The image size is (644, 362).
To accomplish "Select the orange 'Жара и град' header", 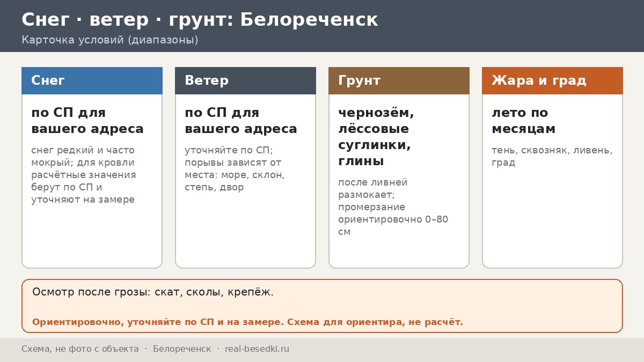I will pyautogui.click(x=552, y=80).
